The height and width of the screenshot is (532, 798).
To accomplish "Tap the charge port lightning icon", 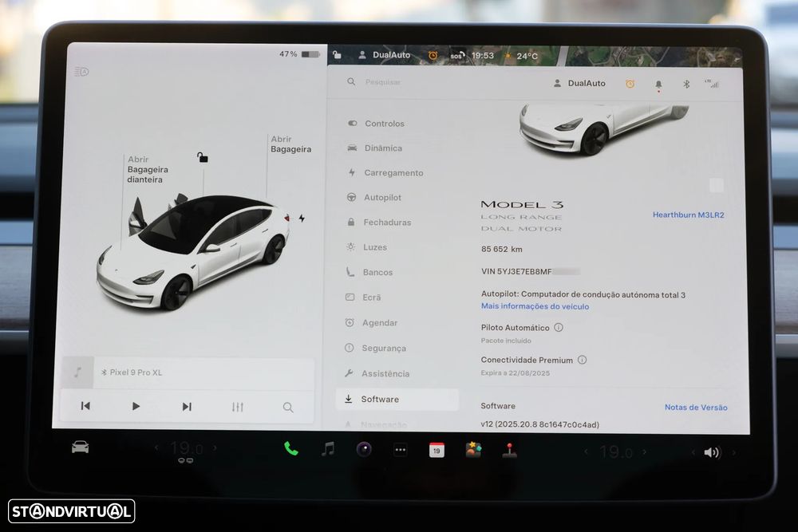I will tap(302, 219).
